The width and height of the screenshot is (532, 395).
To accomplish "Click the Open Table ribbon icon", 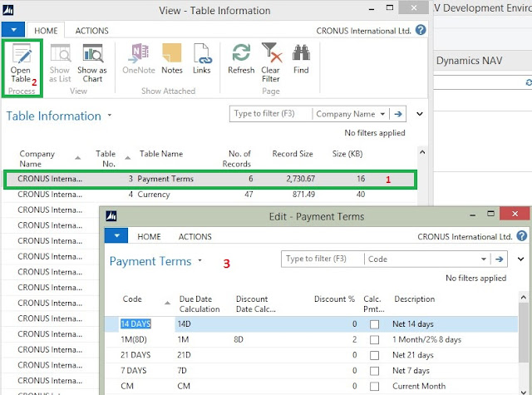I will click(22, 54).
